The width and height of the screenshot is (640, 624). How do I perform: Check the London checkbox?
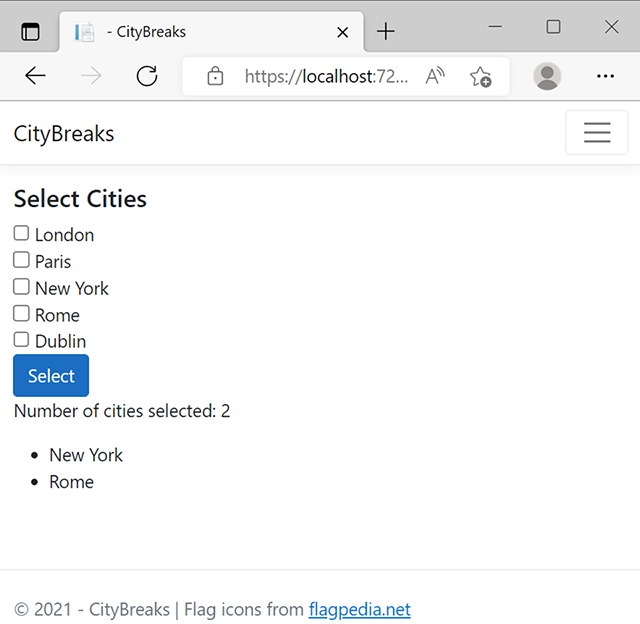[21, 233]
